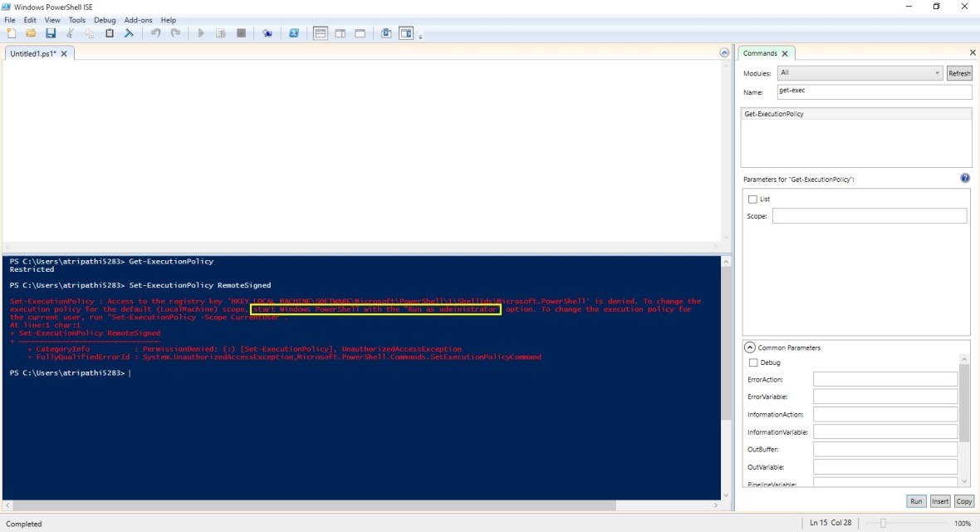Open the Get-ExecutionPolicy help icon
This screenshot has width=980, height=532.
pyautogui.click(x=965, y=179)
